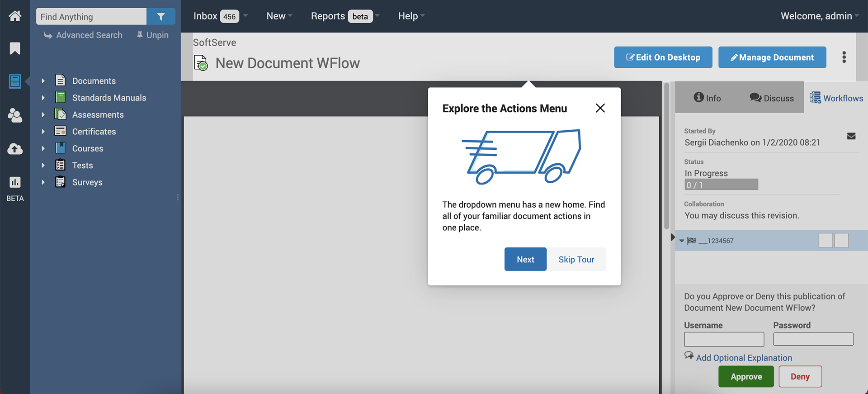The image size is (868, 394).
Task: Open the users group sidebar icon
Action: pos(15,115)
